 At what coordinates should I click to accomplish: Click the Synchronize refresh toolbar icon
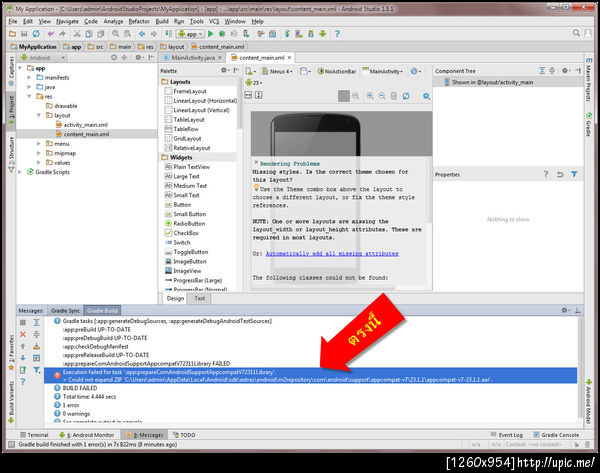[36, 34]
